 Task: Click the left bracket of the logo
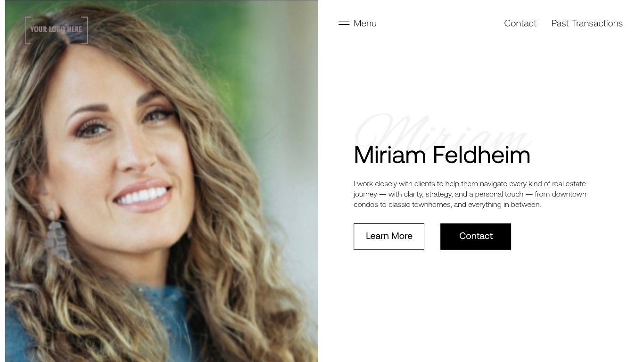point(28,30)
